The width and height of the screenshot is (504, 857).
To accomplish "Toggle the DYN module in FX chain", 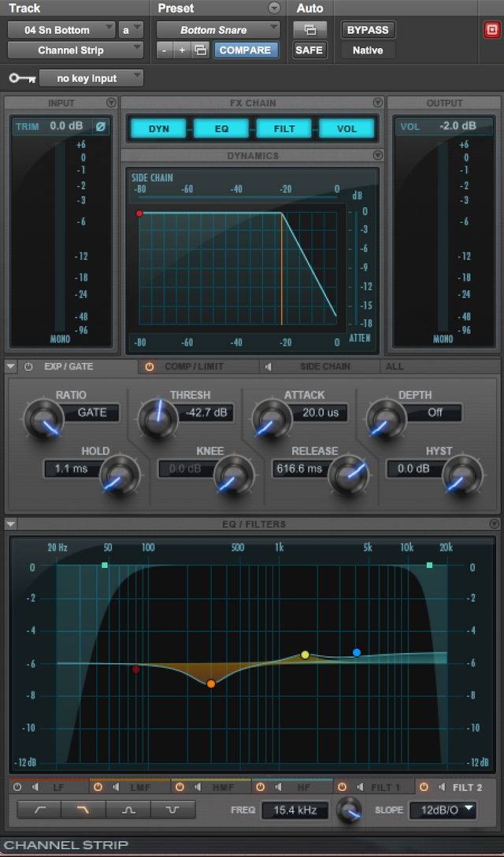I will tap(158, 129).
